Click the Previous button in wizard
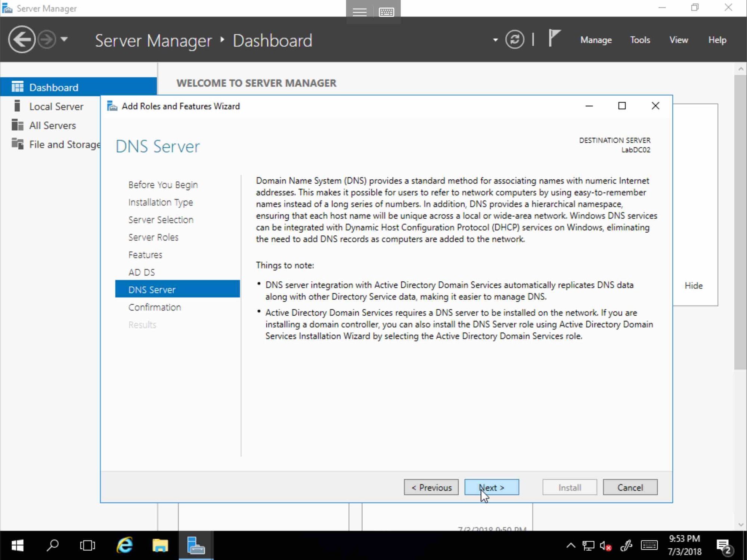 [431, 488]
